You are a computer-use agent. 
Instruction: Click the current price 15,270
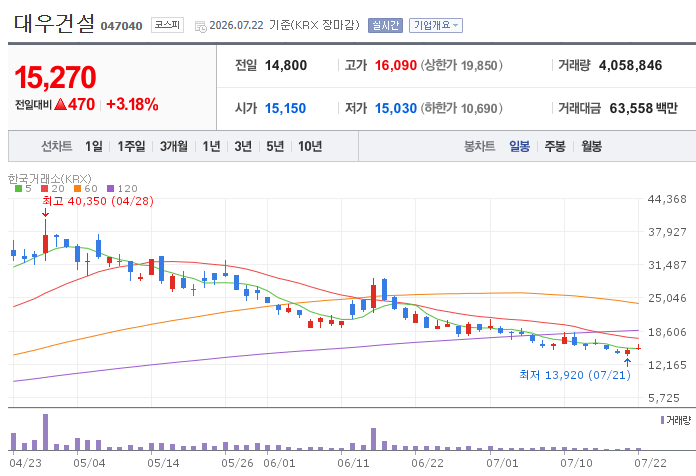(55, 77)
